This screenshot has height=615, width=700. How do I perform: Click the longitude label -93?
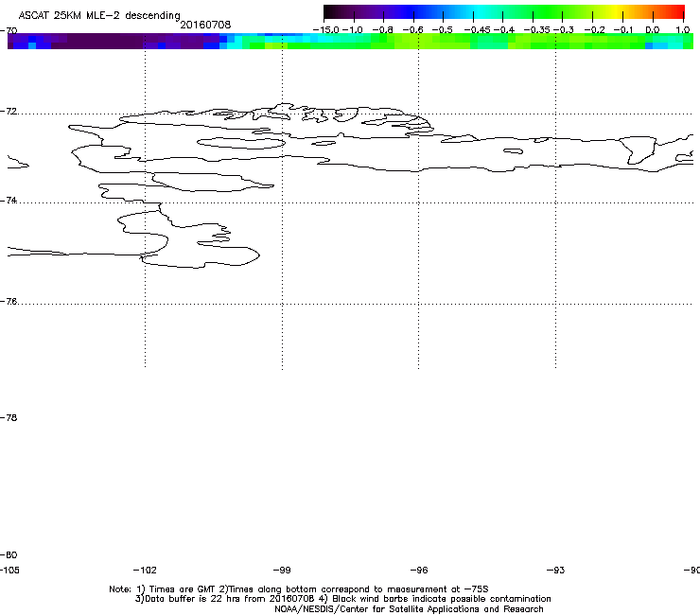pos(556,570)
